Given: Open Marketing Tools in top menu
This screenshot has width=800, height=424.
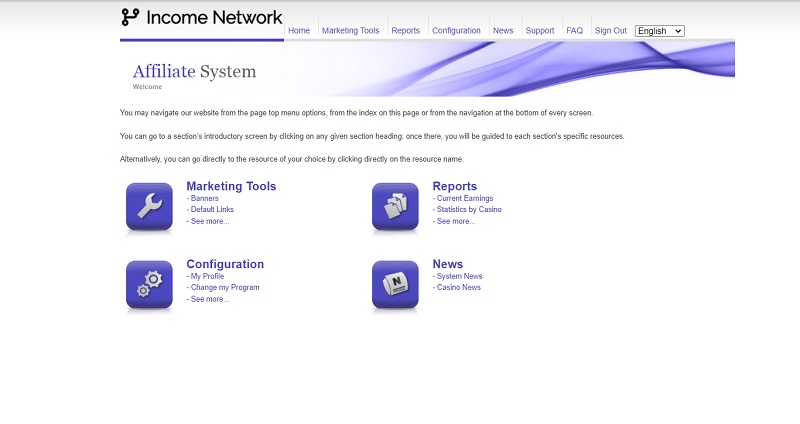Looking at the screenshot, I should (351, 31).
